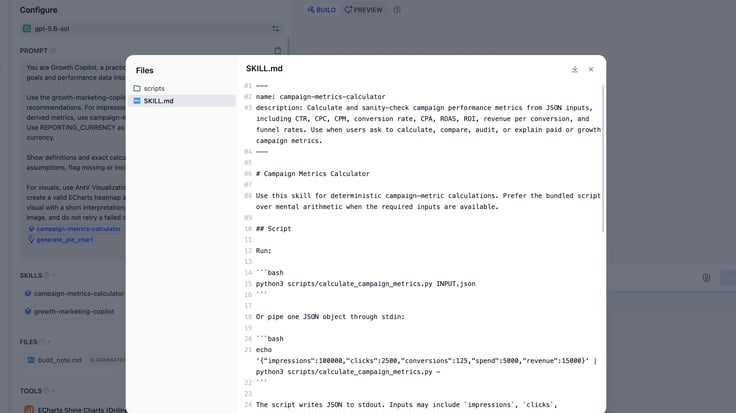Click the '# Campaign Metrics Calculator' heading line
The width and height of the screenshot is (736, 413).
(x=313, y=174)
